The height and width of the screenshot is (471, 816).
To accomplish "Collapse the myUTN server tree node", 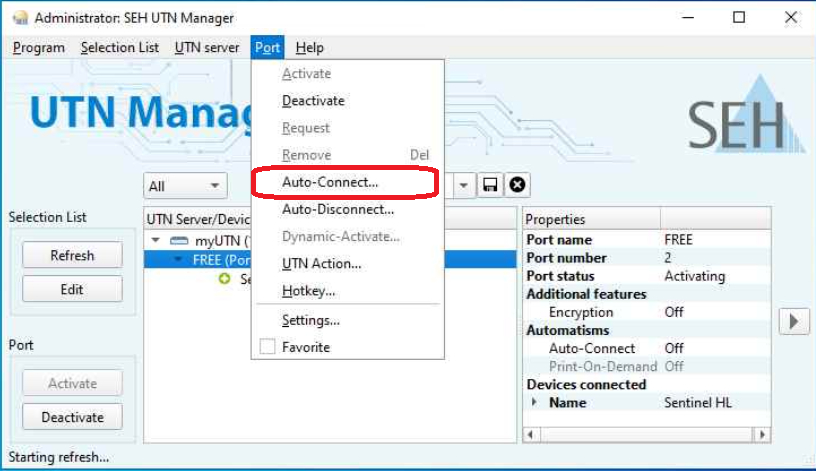I will tap(156, 240).
